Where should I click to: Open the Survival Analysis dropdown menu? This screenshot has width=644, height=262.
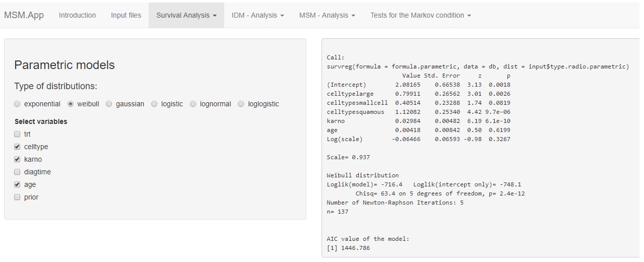[x=186, y=15]
